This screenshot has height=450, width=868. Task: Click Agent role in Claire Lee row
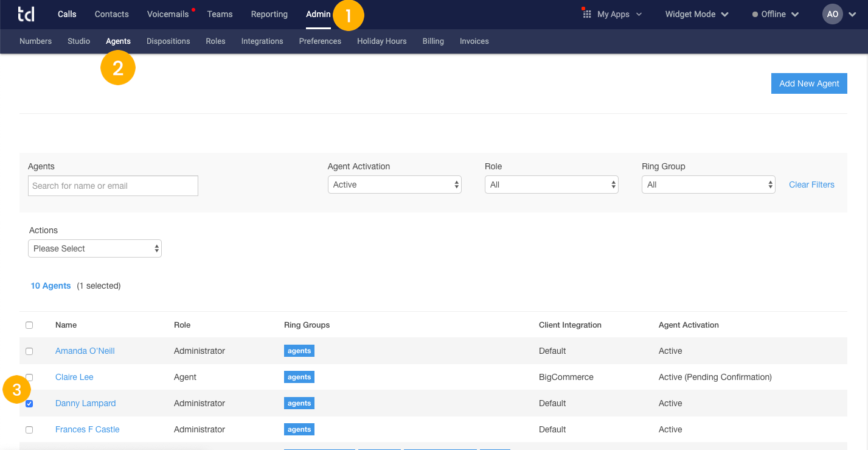pos(185,377)
